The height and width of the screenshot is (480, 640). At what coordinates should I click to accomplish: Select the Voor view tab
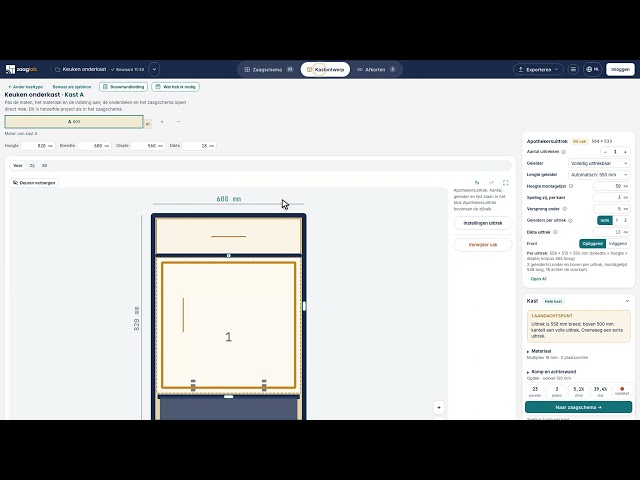coord(18,166)
